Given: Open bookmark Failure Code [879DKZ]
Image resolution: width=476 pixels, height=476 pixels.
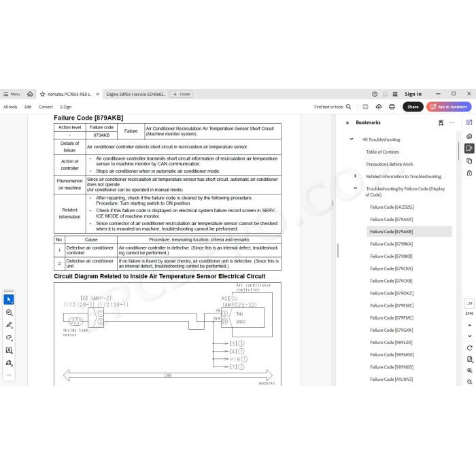Looking at the screenshot, I should 392,293.
